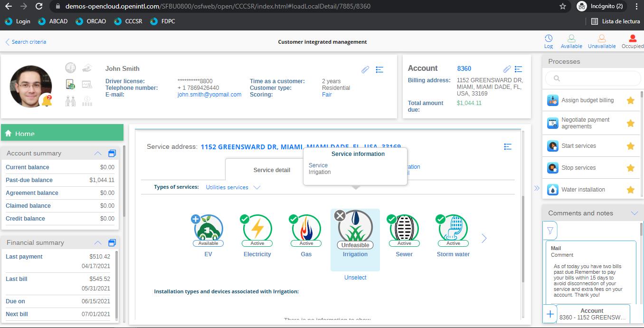This screenshot has width=644, height=328.
Task: Collapse the right Processes sidebar
Action: (x=537, y=188)
